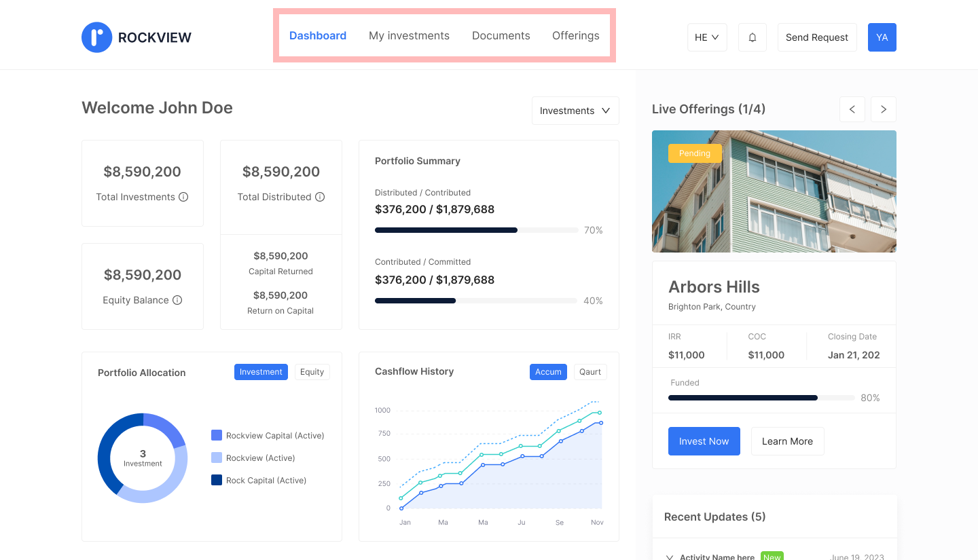Viewport: 978px width, 560px height.
Task: Show info for Equity Balance
Action: pos(177,300)
